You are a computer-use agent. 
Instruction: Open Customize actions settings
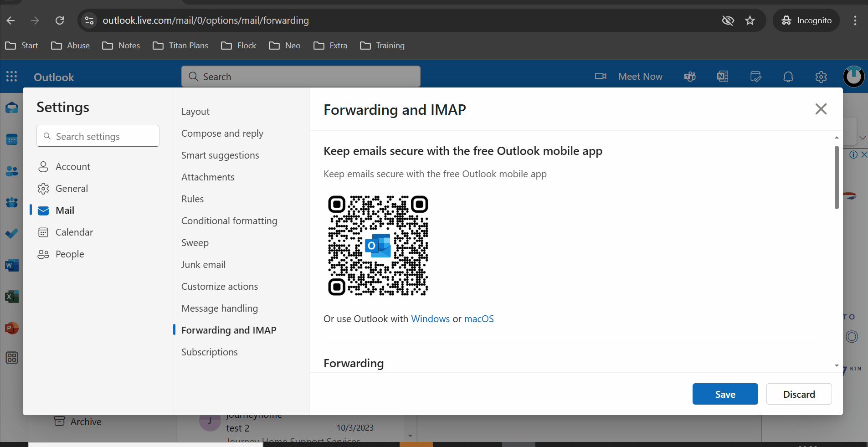click(x=220, y=287)
